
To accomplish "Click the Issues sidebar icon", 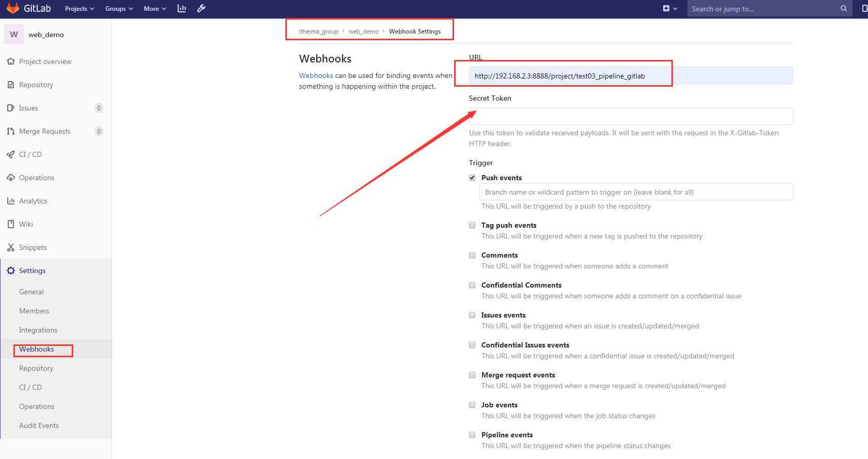I will tap(11, 108).
